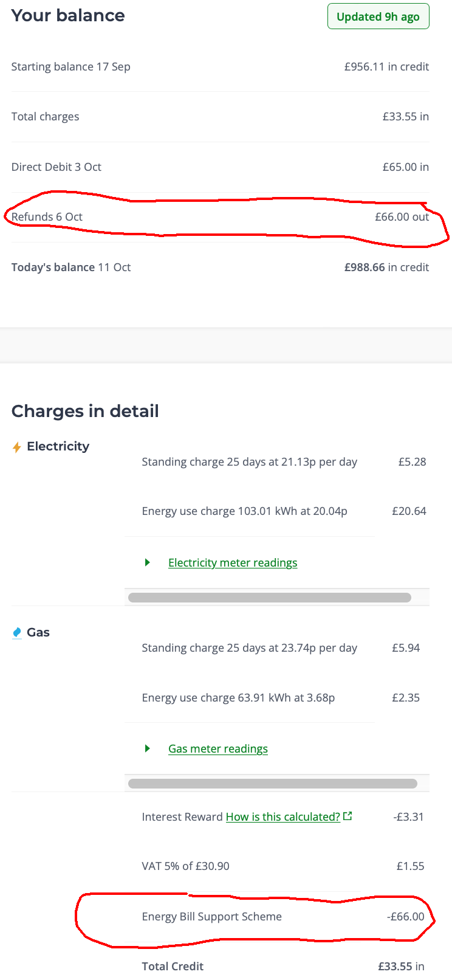Open the How is this calculated link
Image resolution: width=452 pixels, height=980 pixels.
[282, 817]
